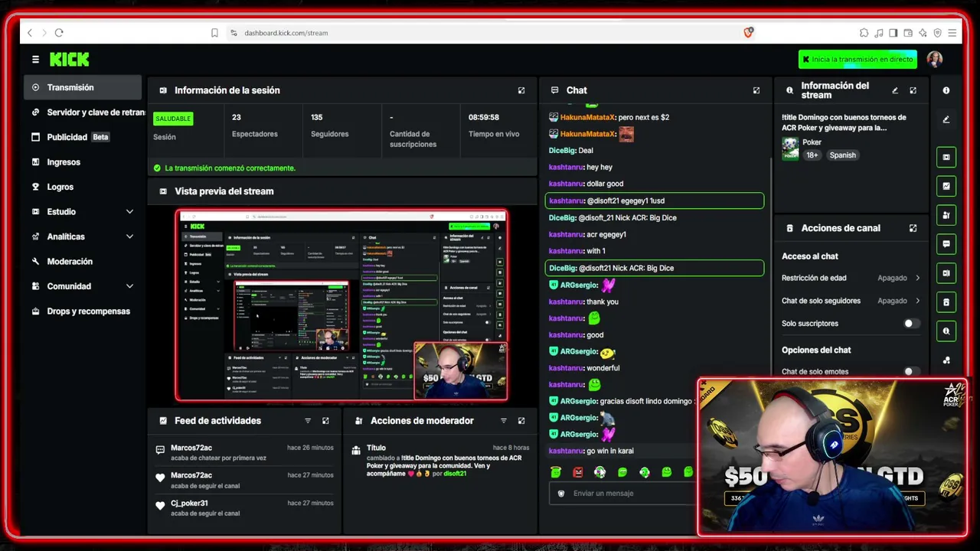Expand the Acciones de moderador panel
This screenshot has width=980, height=551.
point(521,421)
